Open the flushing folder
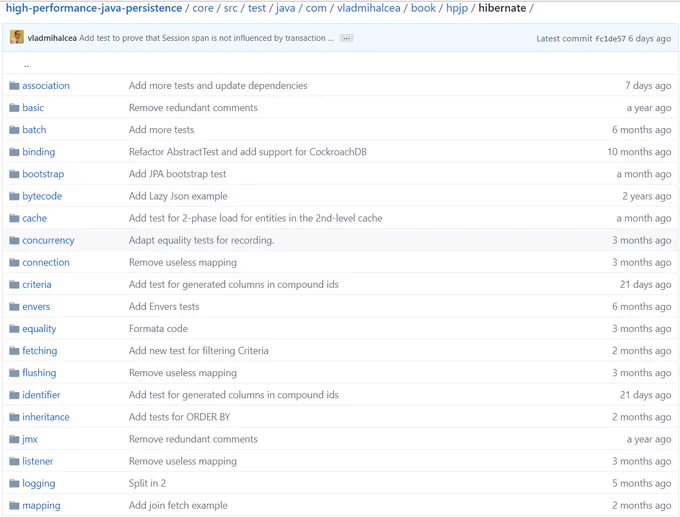Screen dimensions: 680x517 tap(39, 373)
